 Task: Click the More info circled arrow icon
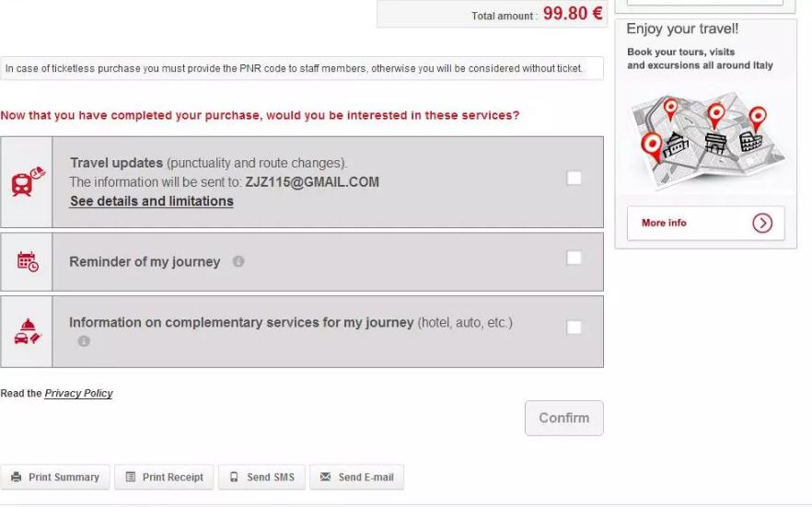pos(761,223)
